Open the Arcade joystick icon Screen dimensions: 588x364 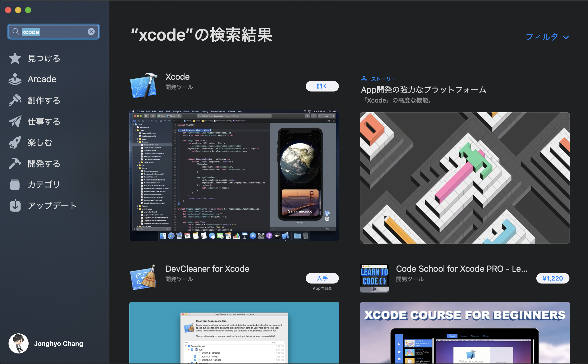pyautogui.click(x=15, y=79)
